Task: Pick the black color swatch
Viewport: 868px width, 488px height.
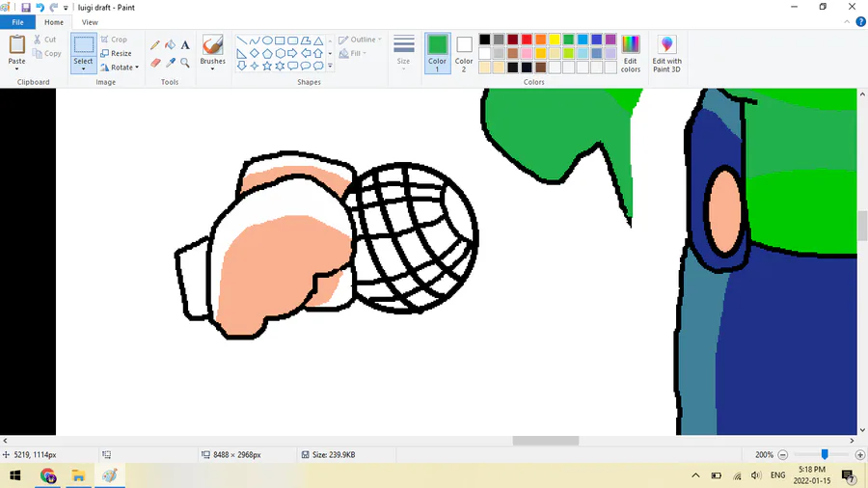Action: (x=485, y=40)
